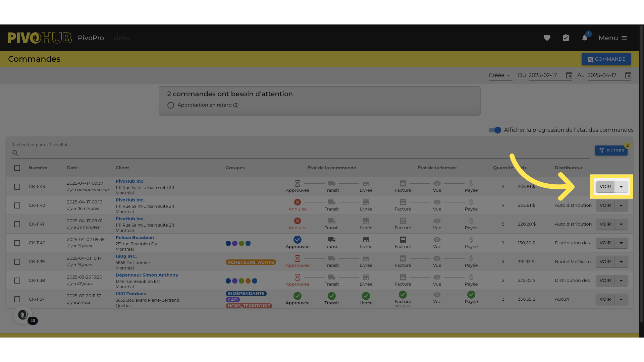Click the Du date calendar icon
The image size is (644, 362).
pos(569,75)
